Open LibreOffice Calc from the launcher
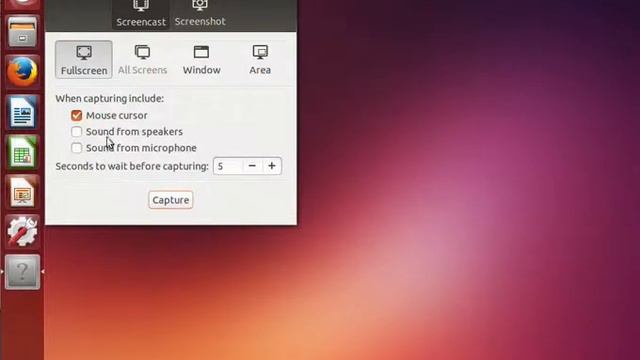The height and width of the screenshot is (360, 640). 22,152
